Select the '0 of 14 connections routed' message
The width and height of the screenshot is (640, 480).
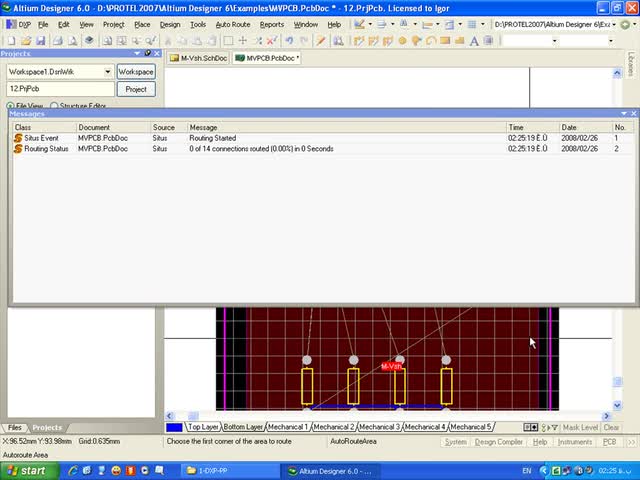click(x=322, y=149)
